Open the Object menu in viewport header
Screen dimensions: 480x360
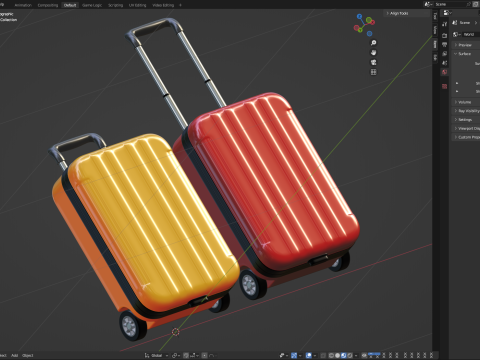[28, 355]
